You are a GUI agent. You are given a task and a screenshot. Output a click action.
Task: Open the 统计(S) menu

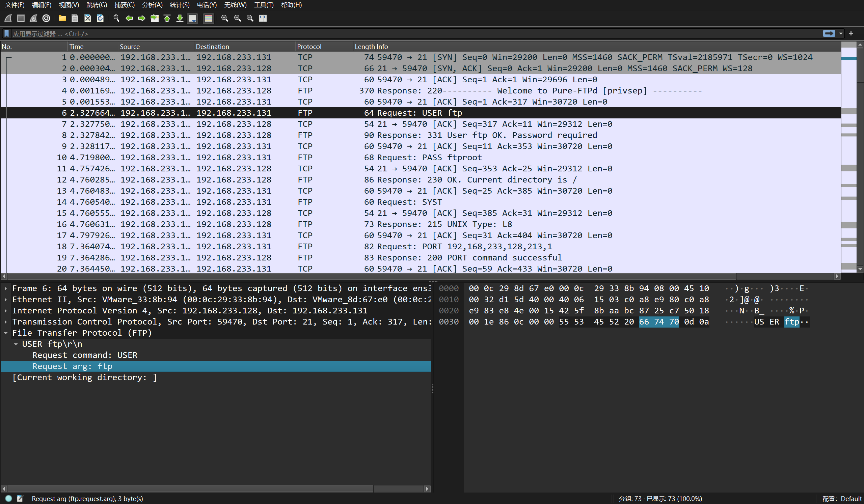click(179, 5)
